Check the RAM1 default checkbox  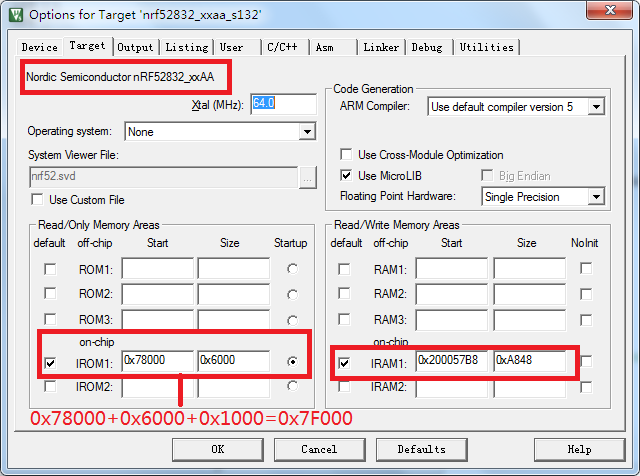click(x=344, y=269)
